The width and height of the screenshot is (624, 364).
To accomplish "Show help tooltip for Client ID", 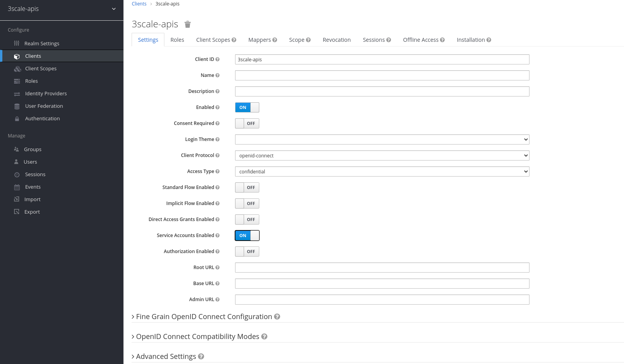I will pos(218,59).
